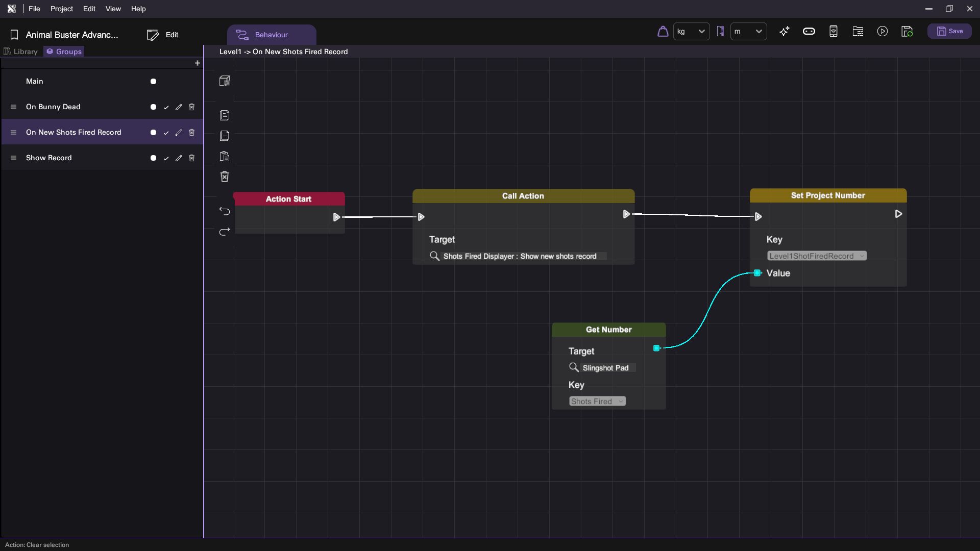Click the trash icon in canvas toolbar
980x551 pixels.
[225, 177]
